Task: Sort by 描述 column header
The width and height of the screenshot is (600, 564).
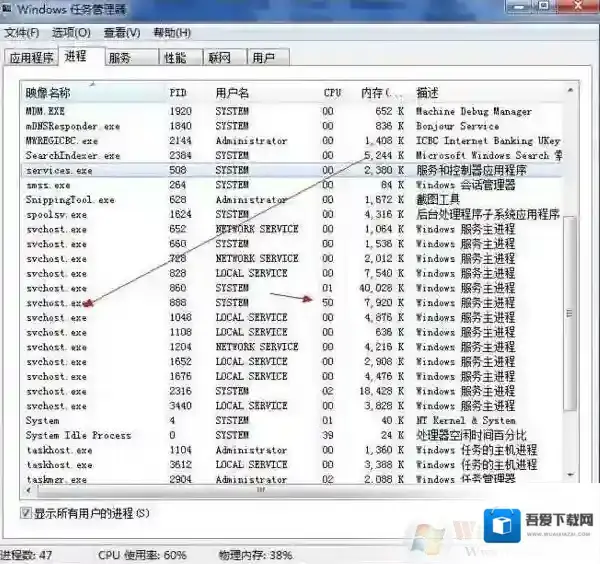Action: pos(487,93)
